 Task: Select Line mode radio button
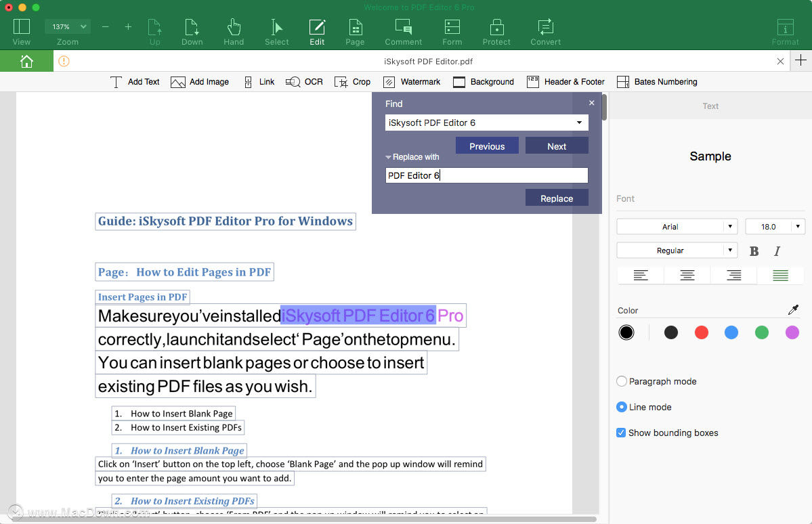pos(622,407)
